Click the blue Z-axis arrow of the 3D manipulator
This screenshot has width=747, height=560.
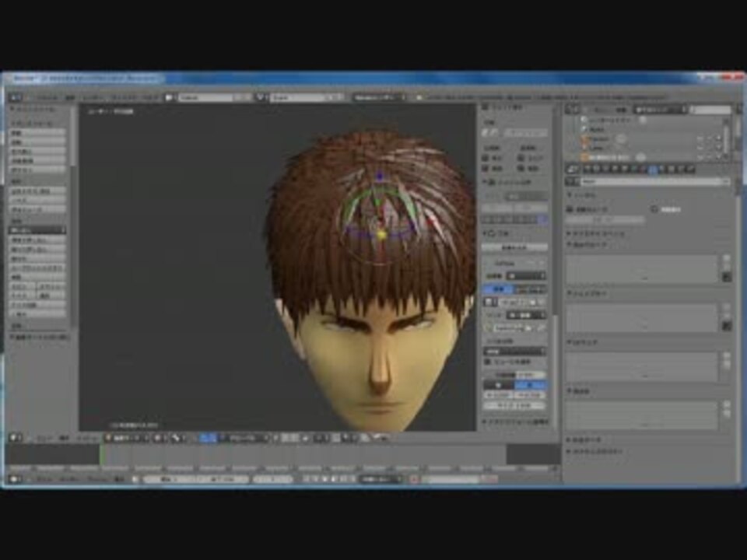click(379, 178)
